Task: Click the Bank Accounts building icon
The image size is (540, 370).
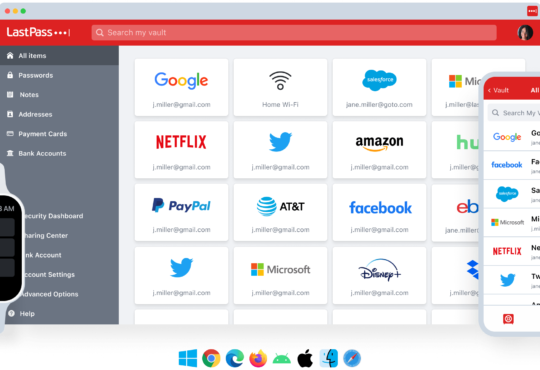Action: [x=10, y=153]
